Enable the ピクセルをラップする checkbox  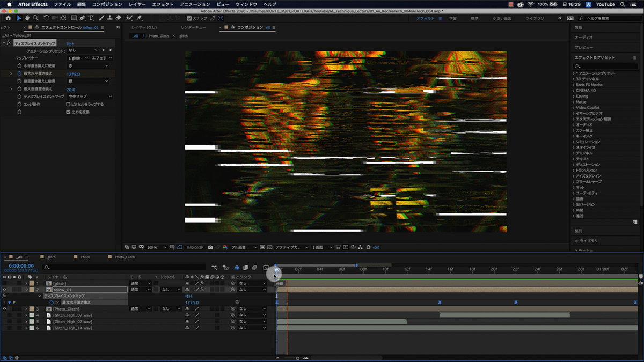pyautogui.click(x=68, y=104)
